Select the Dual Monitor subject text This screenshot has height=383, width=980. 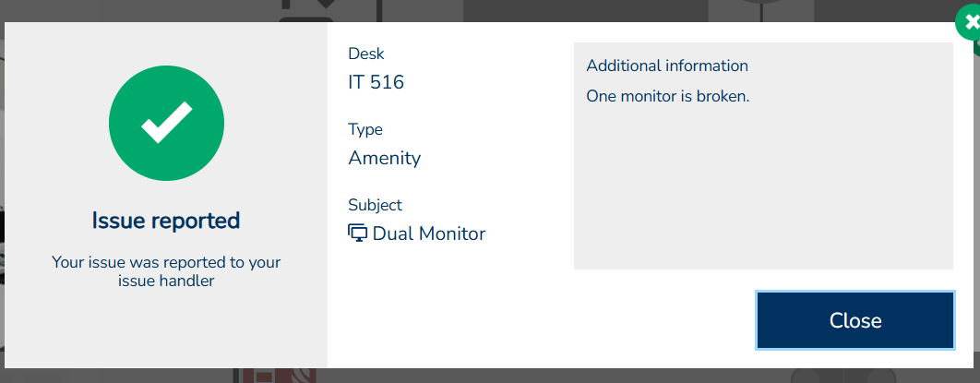[428, 233]
